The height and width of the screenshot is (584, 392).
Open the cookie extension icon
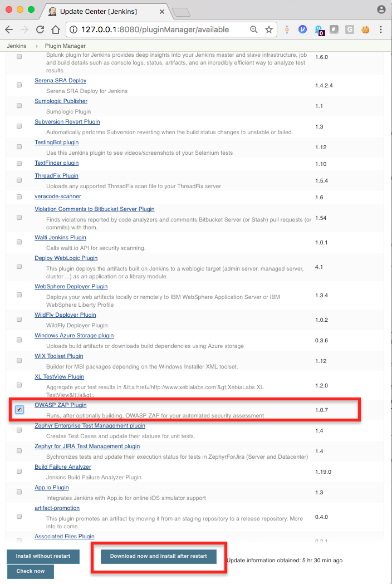click(x=365, y=29)
